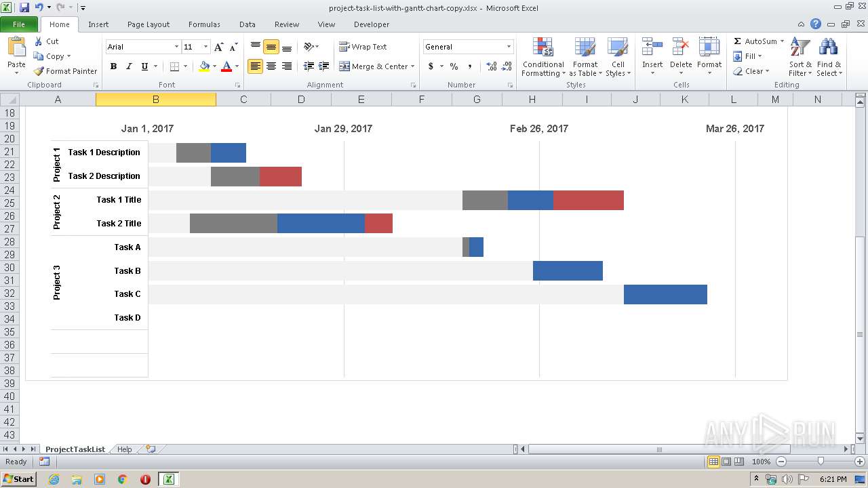Toggle Underline formatting
868x488 pixels.
[144, 66]
